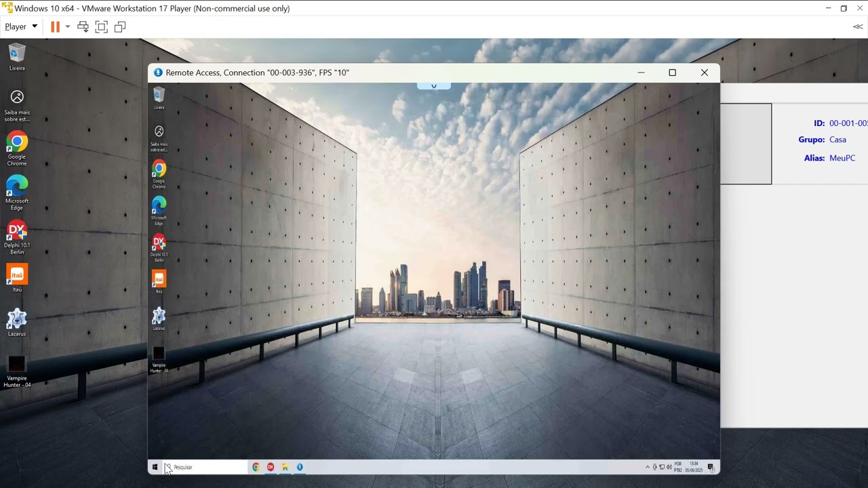Image resolution: width=868 pixels, height=488 pixels.
Task: Select Lazarus icon on outer desktop
Action: (17, 322)
